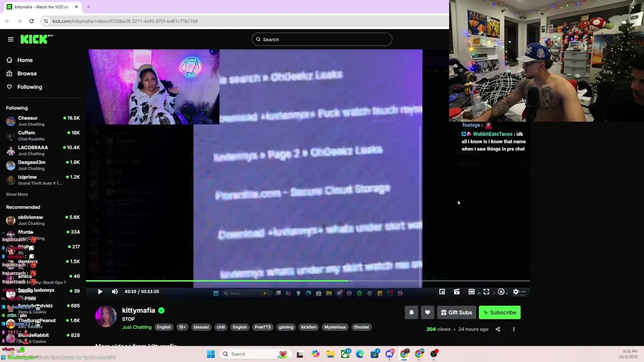Go back in browser history
This screenshot has width=644, height=362.
coord(8,21)
